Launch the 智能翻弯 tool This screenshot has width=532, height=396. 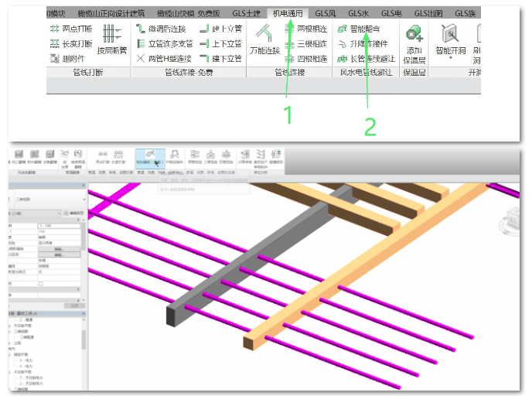359,29
